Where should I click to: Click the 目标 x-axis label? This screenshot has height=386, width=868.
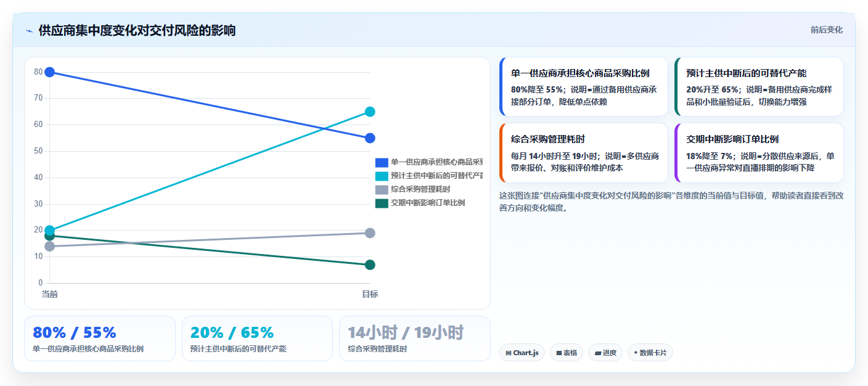point(370,294)
